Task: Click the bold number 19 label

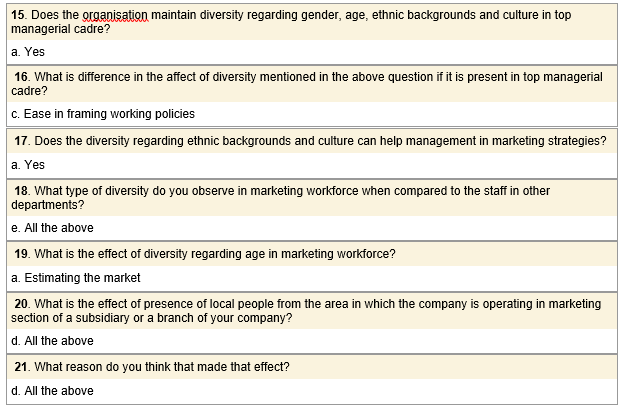Action: (x=22, y=254)
